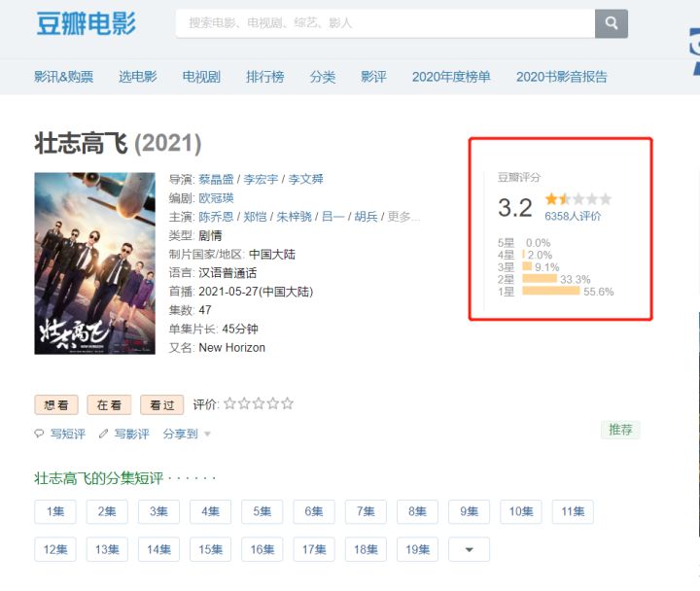Open the 13集 episode button
Viewport: 700px width, 591px height.
[107, 549]
